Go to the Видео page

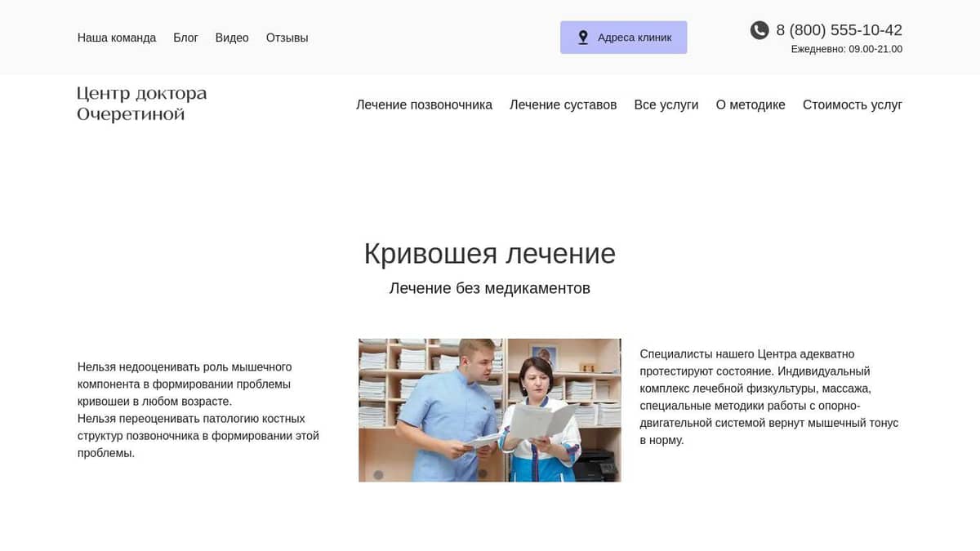pos(232,37)
